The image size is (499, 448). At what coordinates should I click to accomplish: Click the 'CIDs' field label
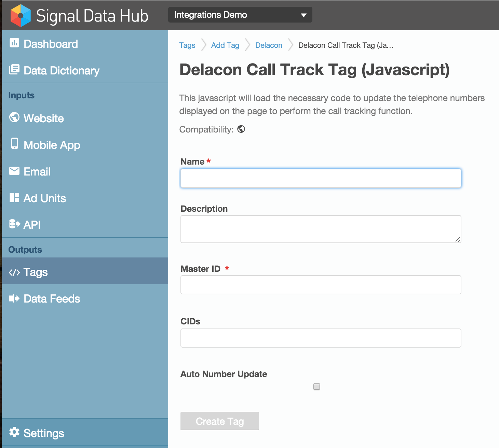pyautogui.click(x=190, y=321)
